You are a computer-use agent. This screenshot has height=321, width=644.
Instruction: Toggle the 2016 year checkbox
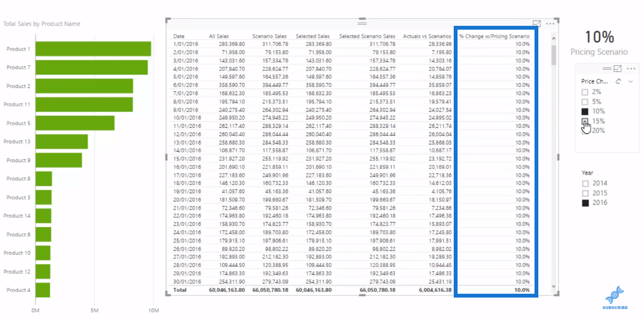(585, 203)
